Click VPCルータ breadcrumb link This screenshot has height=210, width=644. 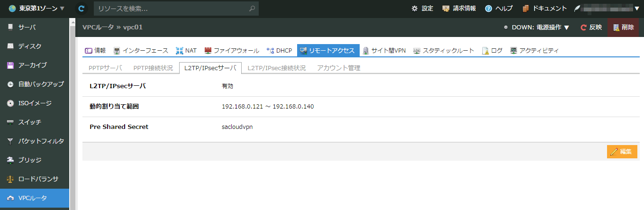[98, 27]
